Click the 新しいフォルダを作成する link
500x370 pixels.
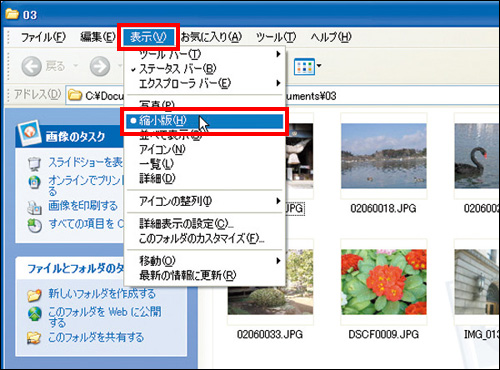(102, 294)
